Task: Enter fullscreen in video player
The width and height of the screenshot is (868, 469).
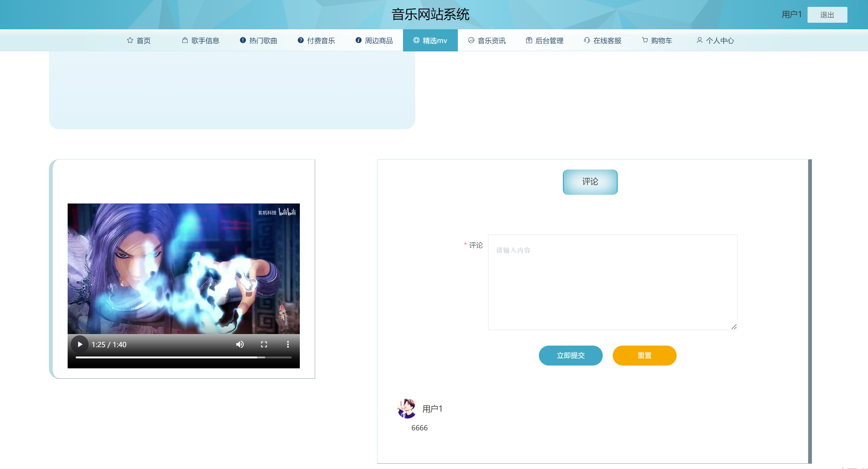Action: [x=264, y=344]
